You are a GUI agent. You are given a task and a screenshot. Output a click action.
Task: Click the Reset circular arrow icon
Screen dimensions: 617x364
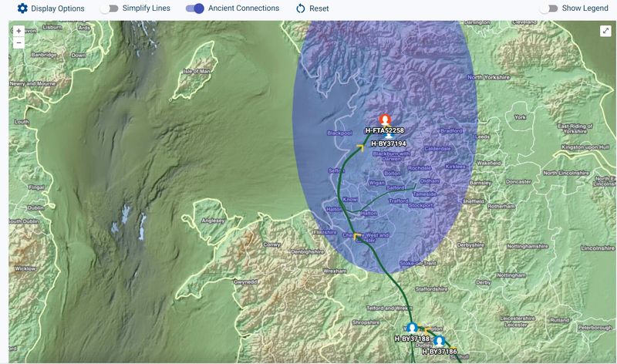[301, 8]
